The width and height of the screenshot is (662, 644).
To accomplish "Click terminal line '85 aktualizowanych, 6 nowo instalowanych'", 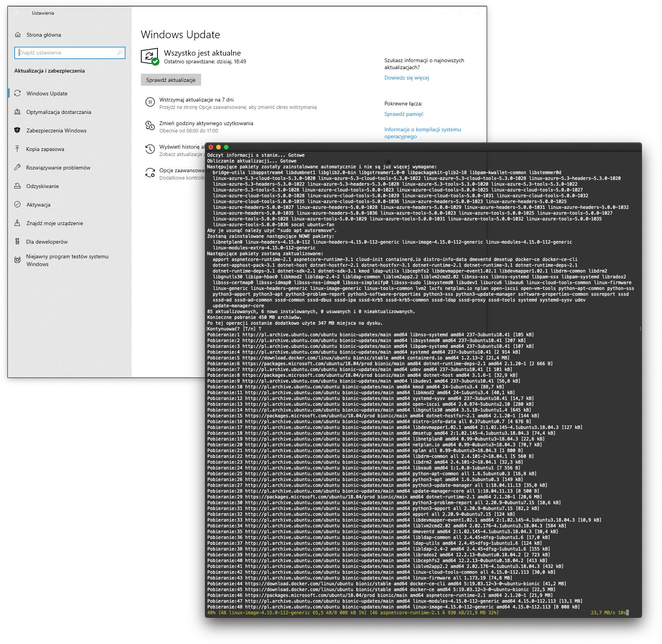I will click(x=311, y=312).
